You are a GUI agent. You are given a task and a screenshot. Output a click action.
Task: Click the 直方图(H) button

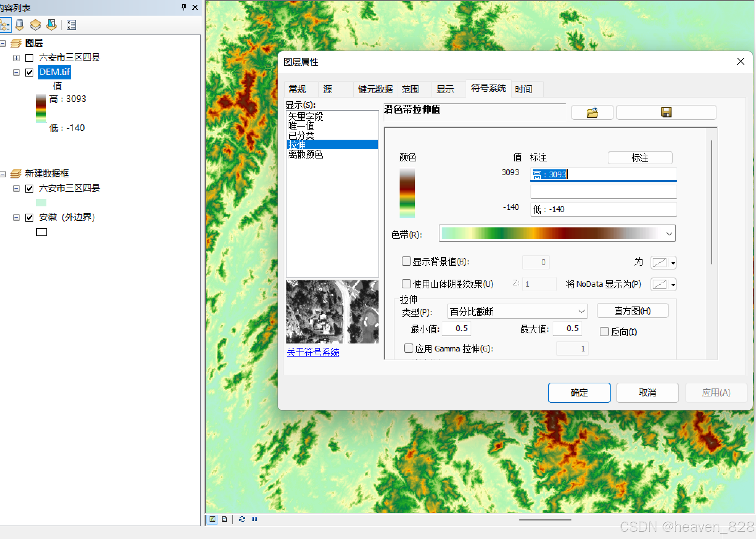point(632,311)
